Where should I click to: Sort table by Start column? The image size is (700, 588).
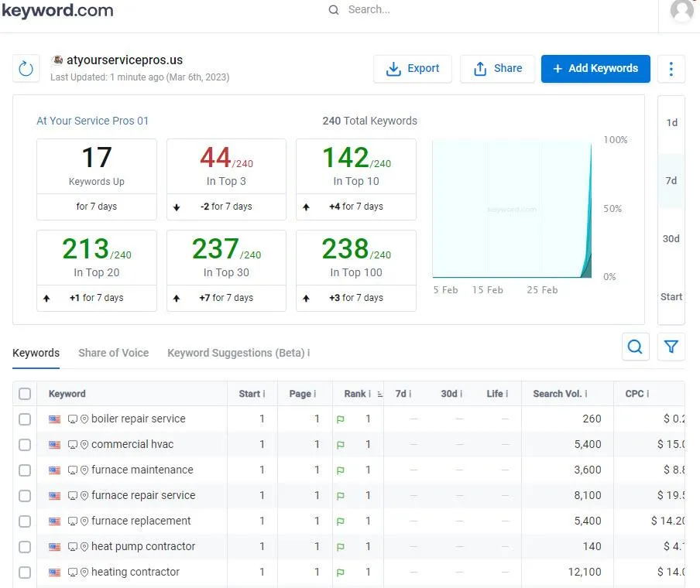(x=249, y=394)
